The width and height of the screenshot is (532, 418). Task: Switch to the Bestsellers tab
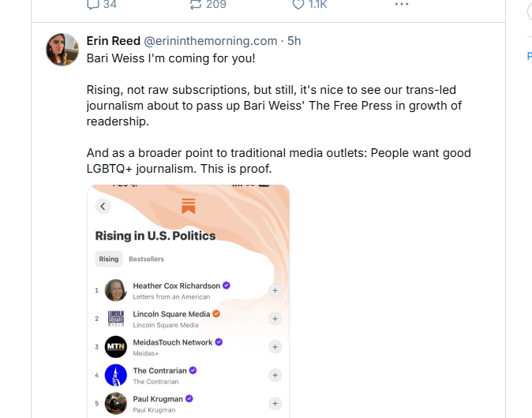pyautogui.click(x=147, y=259)
